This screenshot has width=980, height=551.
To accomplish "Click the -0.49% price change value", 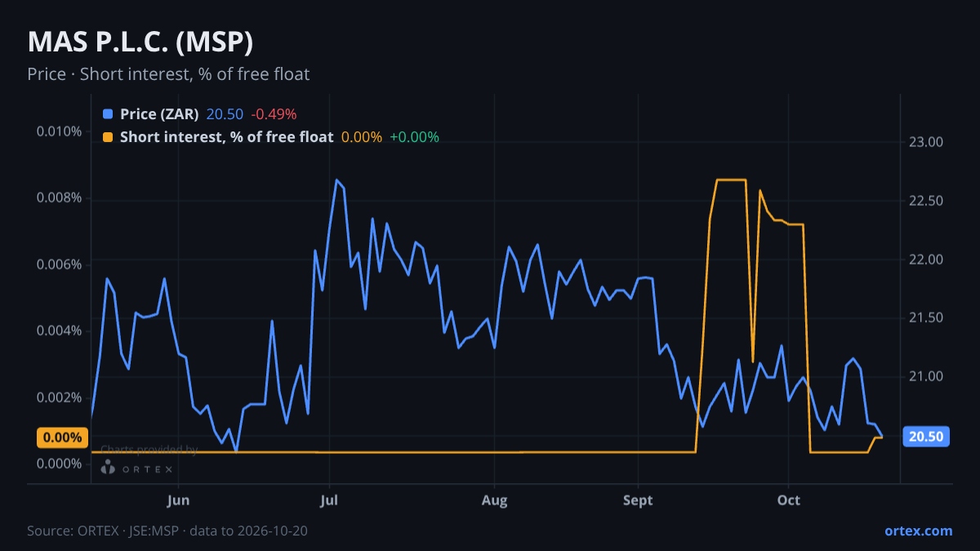I will (274, 114).
